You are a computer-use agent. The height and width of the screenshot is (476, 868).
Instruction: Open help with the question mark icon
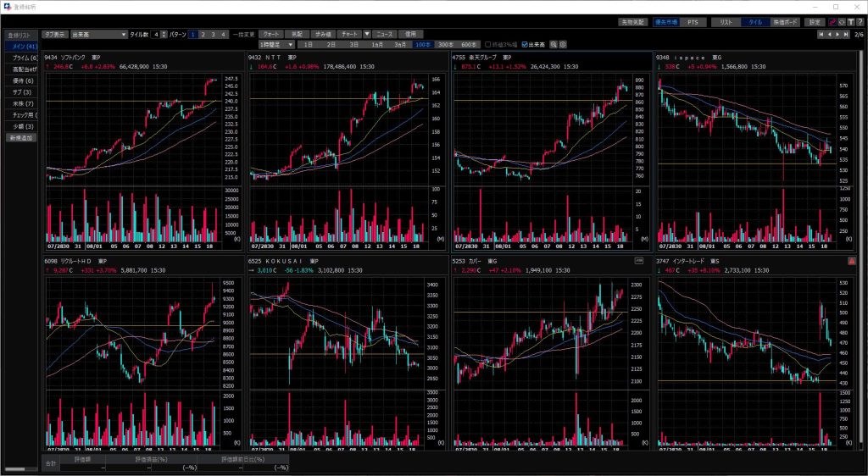coord(860,22)
